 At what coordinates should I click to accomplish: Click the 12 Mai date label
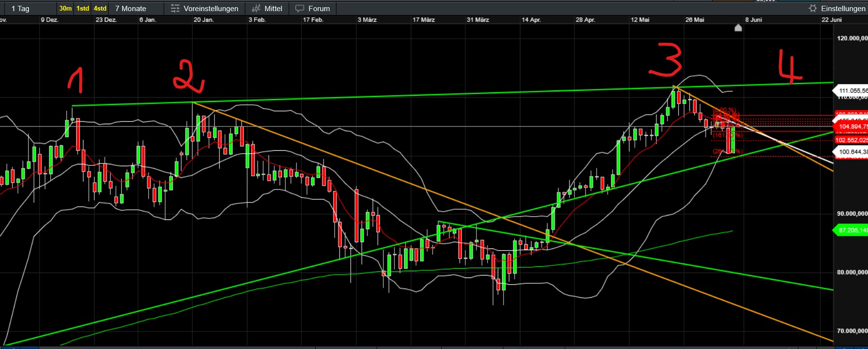coord(640,20)
